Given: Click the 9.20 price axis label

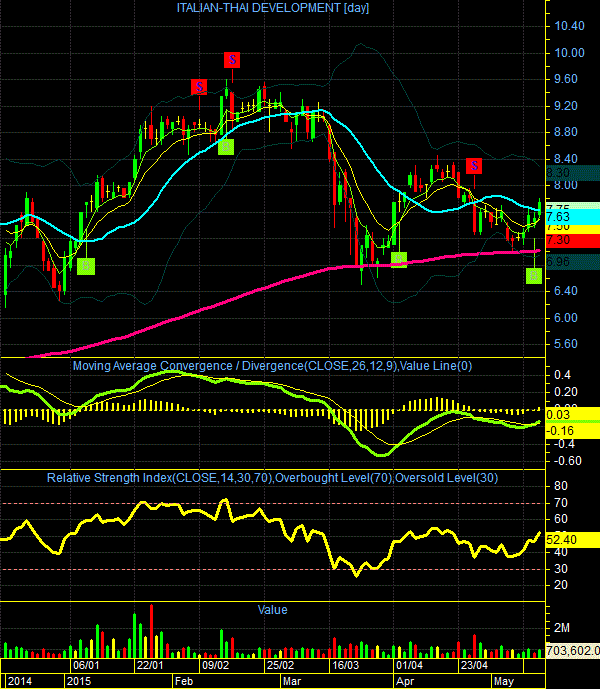Looking at the screenshot, I should tap(566, 106).
